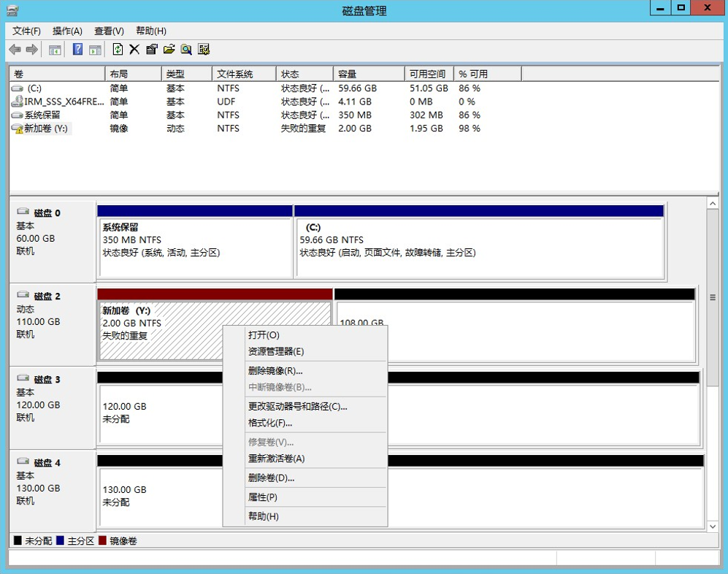Sort by the 容量 column header
The width and height of the screenshot is (728, 574).
(369, 74)
